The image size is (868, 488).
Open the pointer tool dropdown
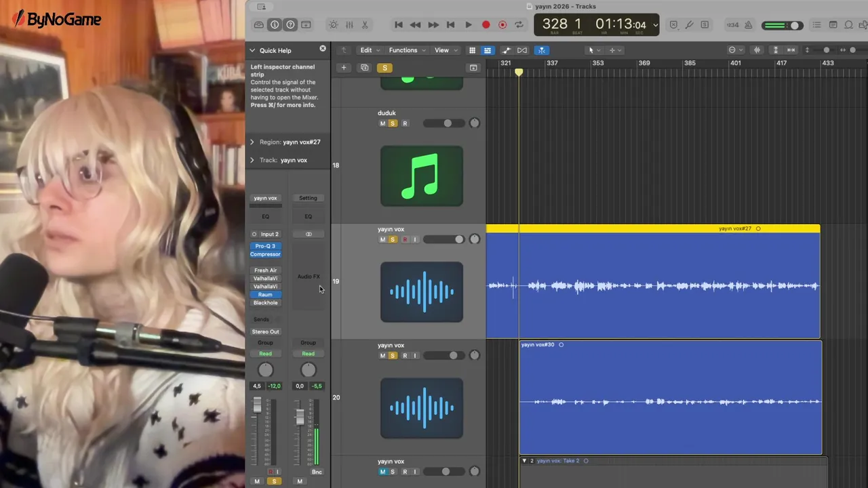593,50
